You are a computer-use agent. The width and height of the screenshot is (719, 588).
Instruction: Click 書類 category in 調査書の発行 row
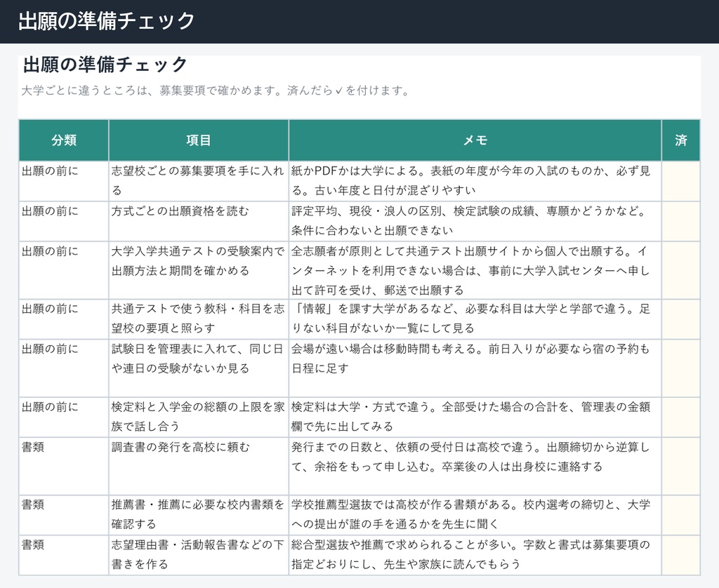tap(64, 466)
